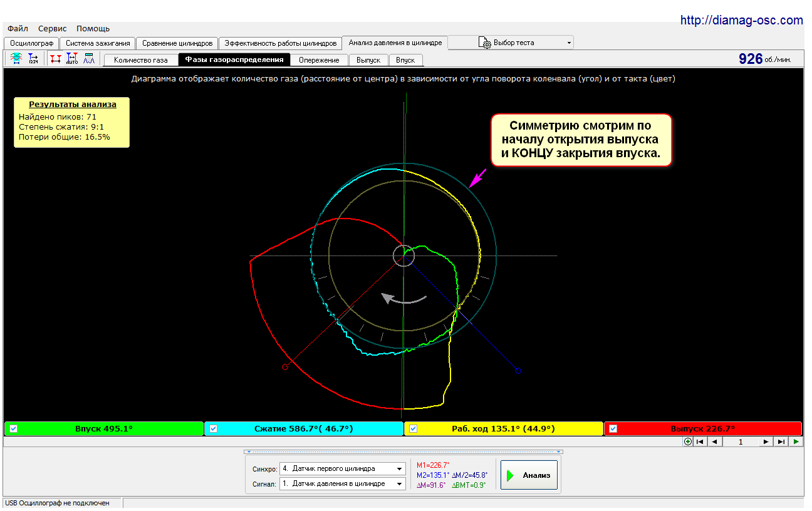Switch to the Сравнение цилиндров tab
Viewport: 812px width, 511px height.
click(x=177, y=43)
